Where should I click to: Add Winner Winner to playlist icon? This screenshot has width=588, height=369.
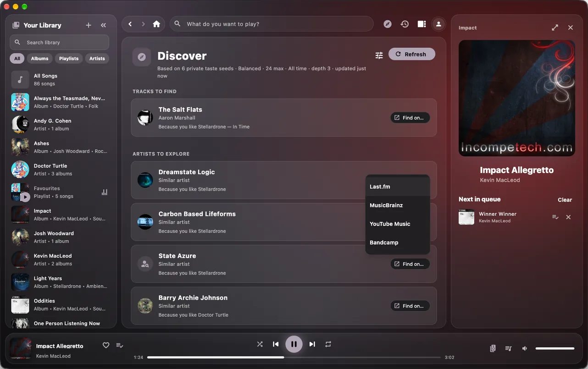tap(555, 217)
